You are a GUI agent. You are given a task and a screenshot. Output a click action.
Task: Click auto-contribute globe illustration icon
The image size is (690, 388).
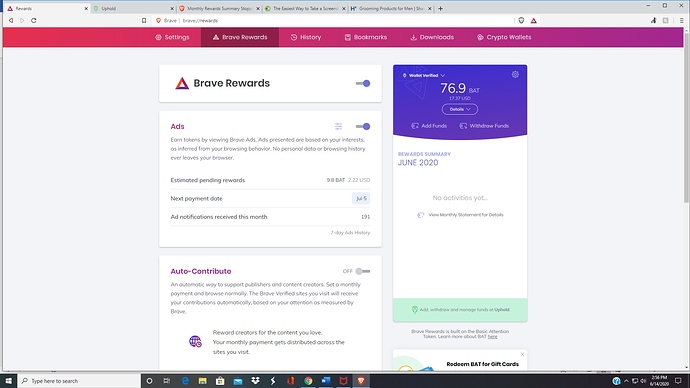[x=195, y=341]
